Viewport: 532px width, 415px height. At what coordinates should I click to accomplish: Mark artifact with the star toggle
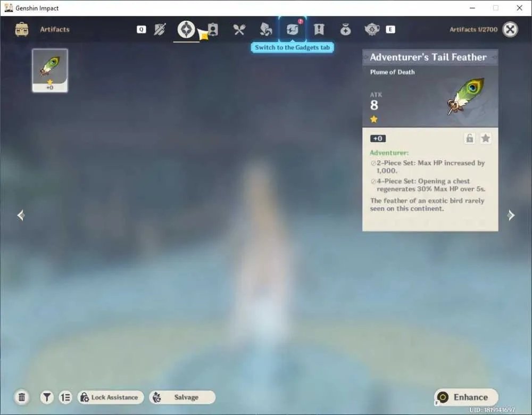(486, 138)
